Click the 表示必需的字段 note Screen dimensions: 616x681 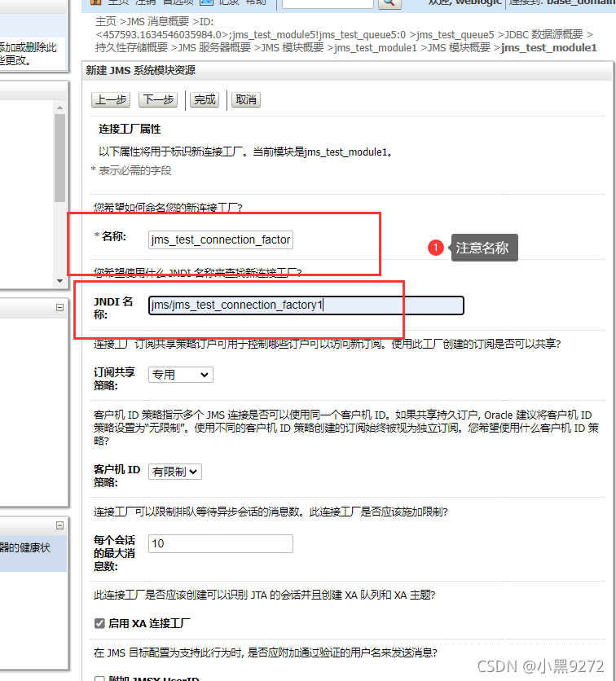[x=135, y=171]
